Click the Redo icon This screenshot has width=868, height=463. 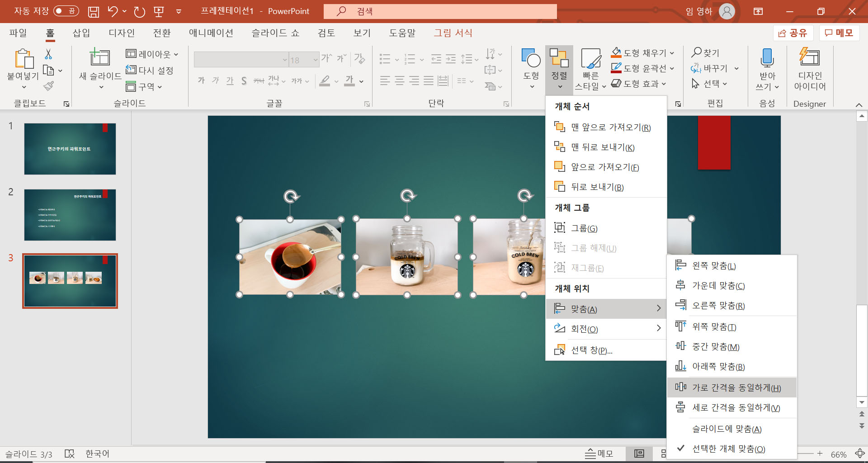pos(139,11)
